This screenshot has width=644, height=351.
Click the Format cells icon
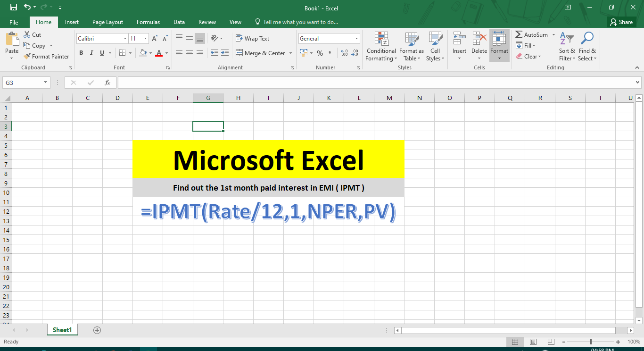pyautogui.click(x=499, y=39)
